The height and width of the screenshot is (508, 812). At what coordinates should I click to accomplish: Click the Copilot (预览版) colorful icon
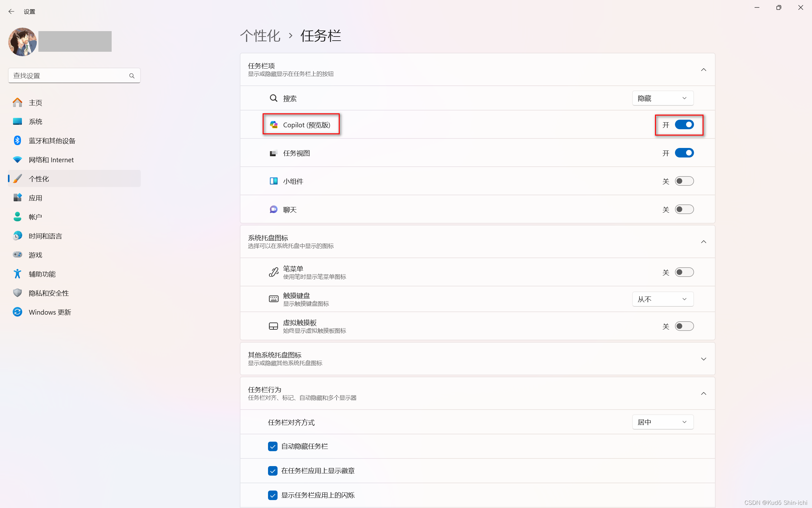273,125
